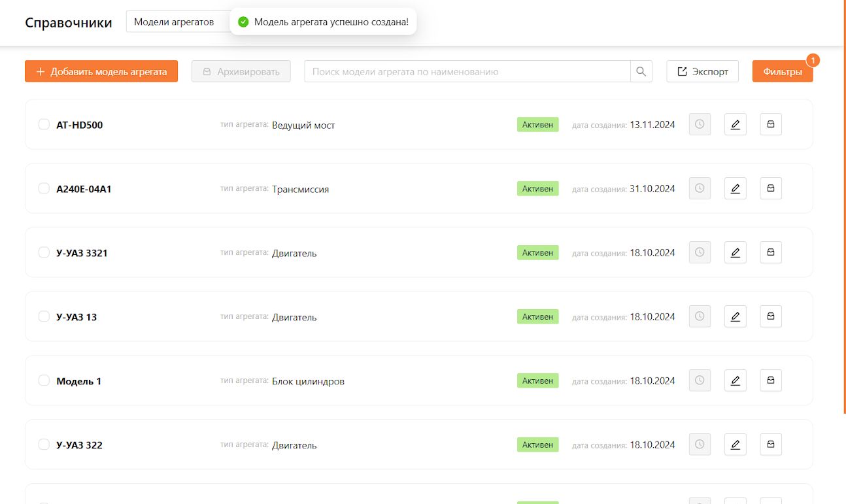Open history for У-УАЗ 13 row
This screenshot has width=846, height=504.
[700, 316]
